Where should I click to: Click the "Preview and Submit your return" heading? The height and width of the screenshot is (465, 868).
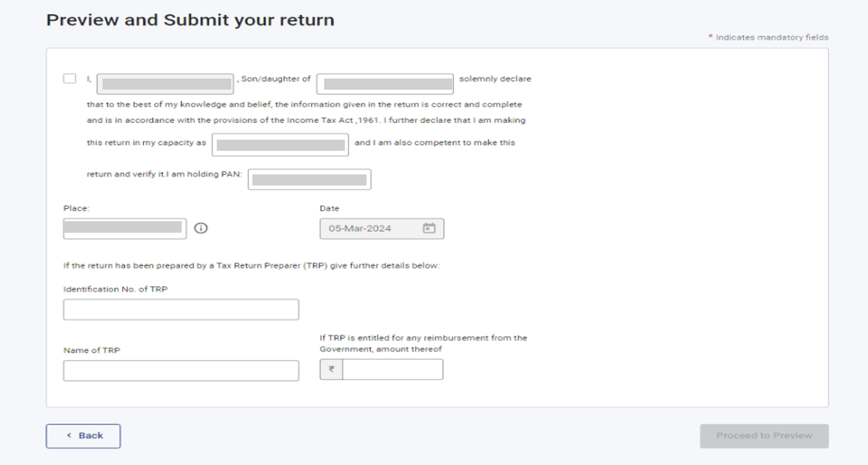(x=190, y=20)
